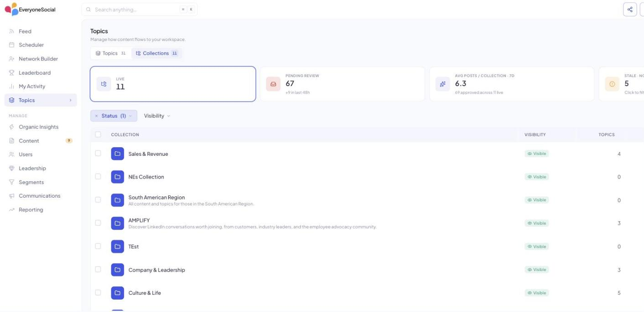Click the My Activity bar chart icon
The height and width of the screenshot is (312, 644).
[x=12, y=87]
